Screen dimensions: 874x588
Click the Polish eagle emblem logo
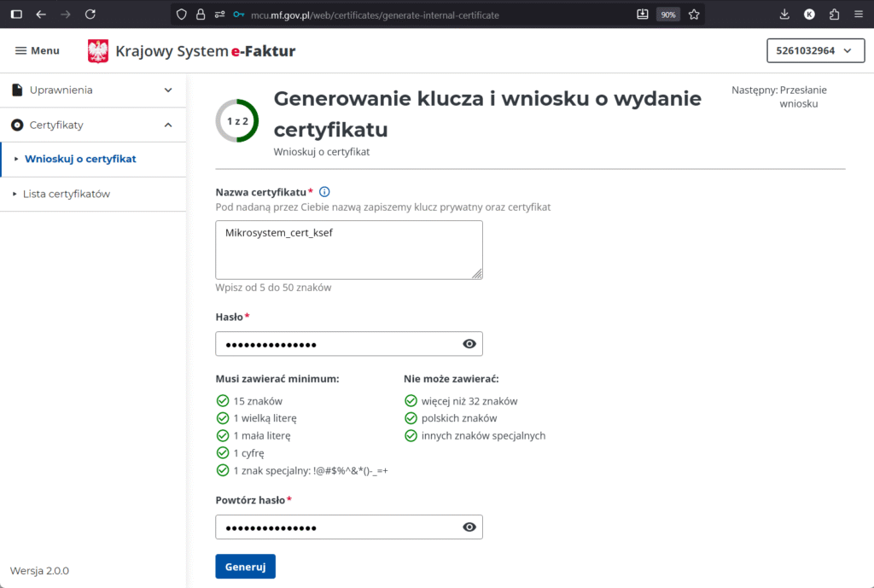tap(98, 51)
